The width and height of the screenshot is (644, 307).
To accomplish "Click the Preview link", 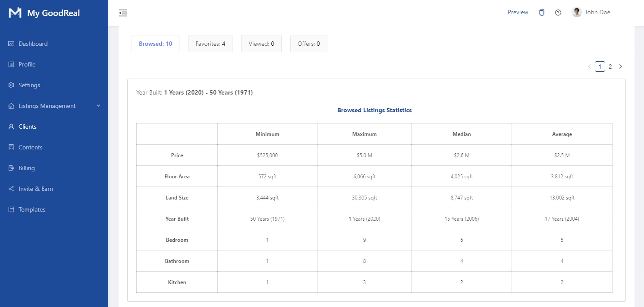I will click(518, 12).
